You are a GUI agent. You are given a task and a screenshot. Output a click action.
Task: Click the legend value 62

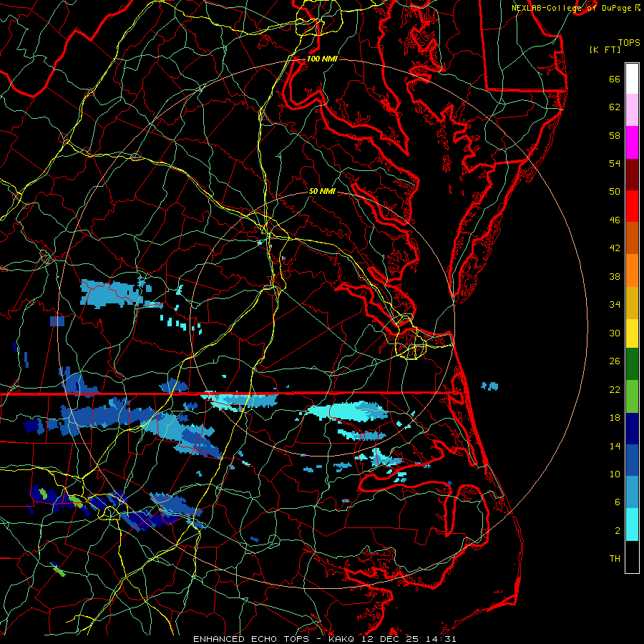(x=615, y=107)
